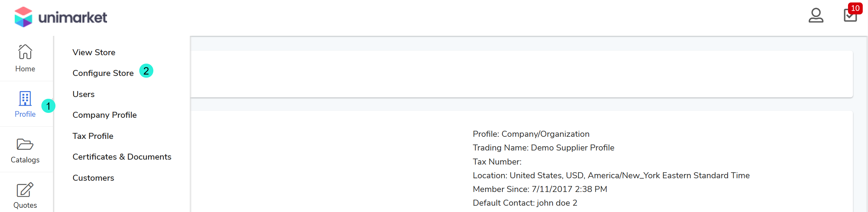Open the Tax Profile page
Viewport: 868px width, 212px height.
point(93,136)
